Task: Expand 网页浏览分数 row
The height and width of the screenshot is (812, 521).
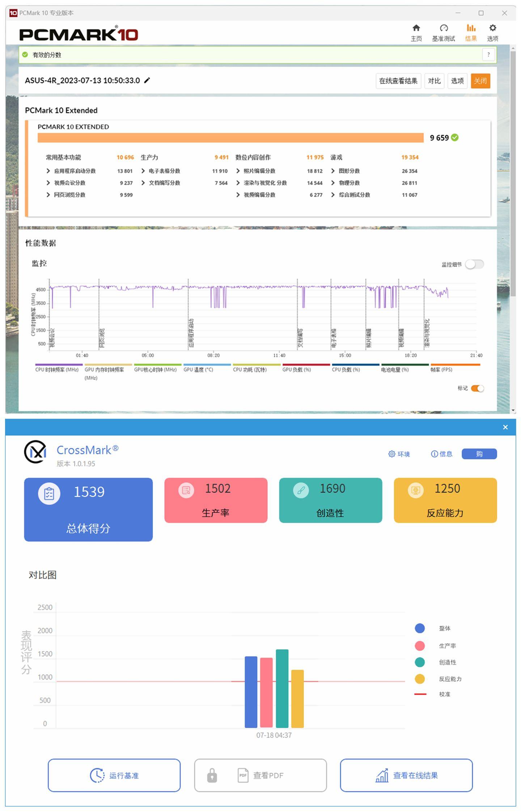Action: pos(48,195)
